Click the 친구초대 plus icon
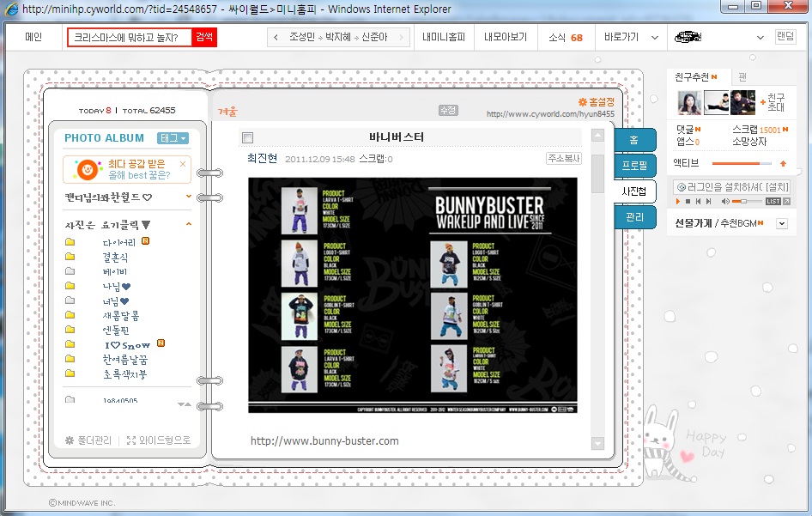The height and width of the screenshot is (516, 812). (763, 102)
